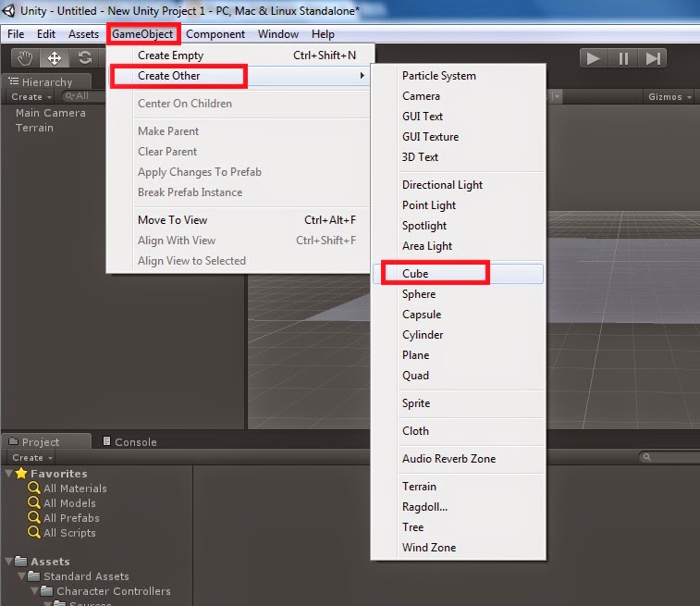This screenshot has height=606, width=700.
Task: Select the Move (translate) tool
Action: pyautogui.click(x=55, y=58)
